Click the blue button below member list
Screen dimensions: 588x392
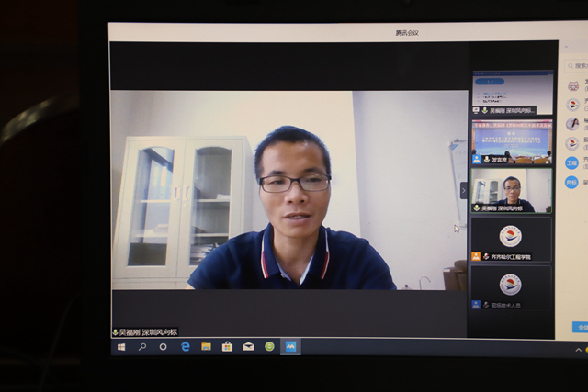click(x=580, y=327)
